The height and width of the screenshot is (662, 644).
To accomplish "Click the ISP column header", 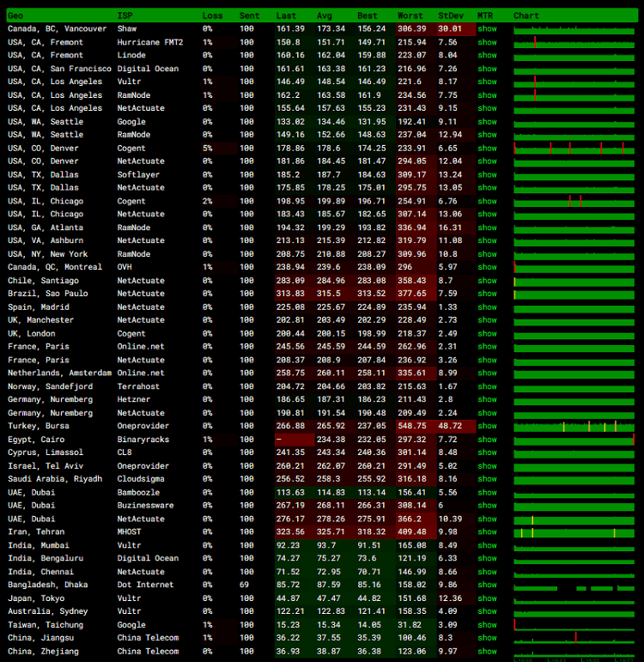I will point(125,16).
